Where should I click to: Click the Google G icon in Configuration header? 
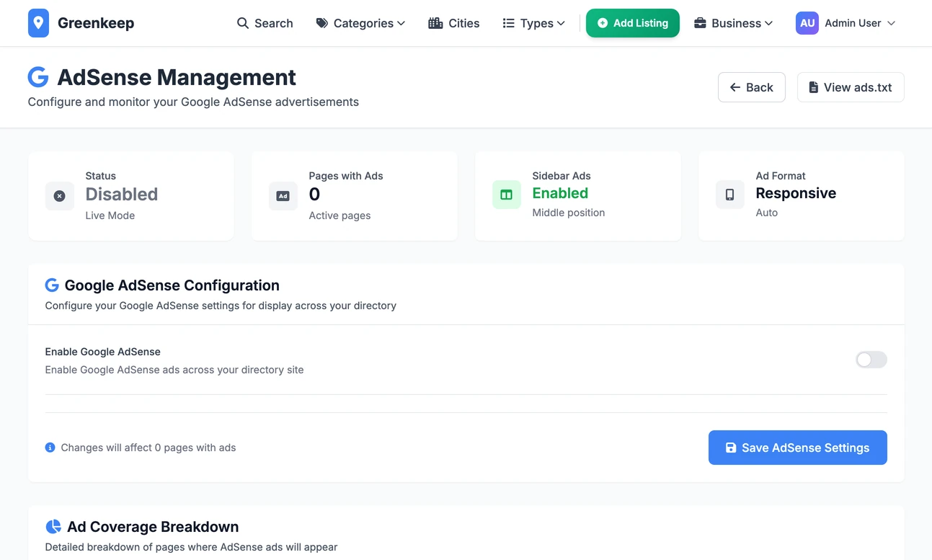pos(52,285)
